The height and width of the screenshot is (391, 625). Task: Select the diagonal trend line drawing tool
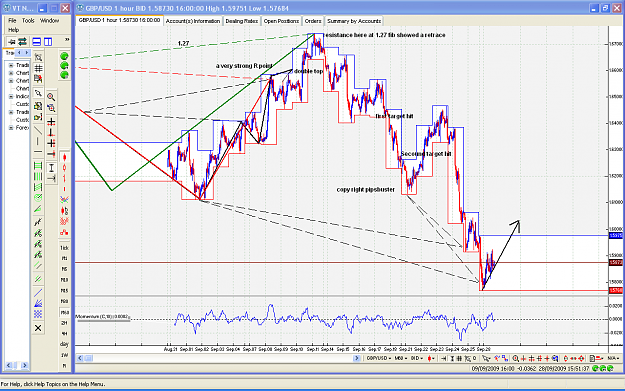38,130
